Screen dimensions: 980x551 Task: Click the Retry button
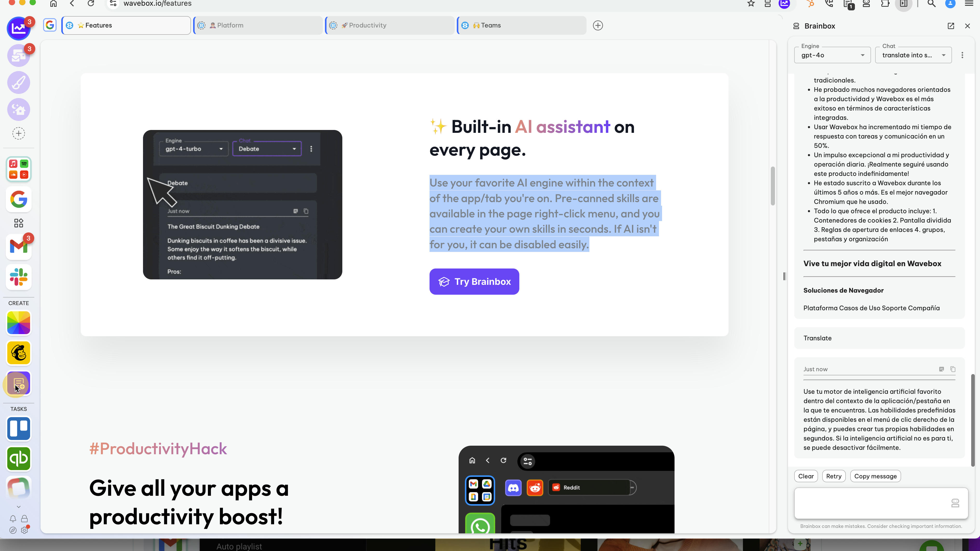pos(834,477)
